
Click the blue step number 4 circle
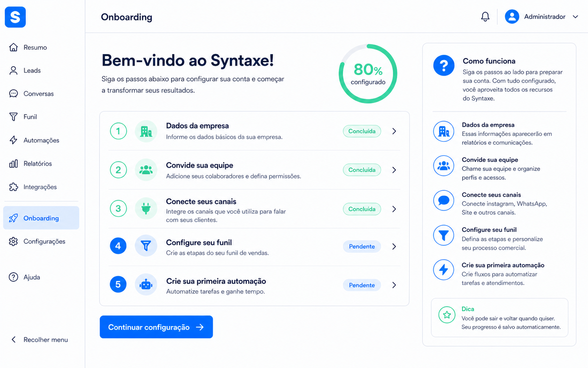tap(118, 246)
